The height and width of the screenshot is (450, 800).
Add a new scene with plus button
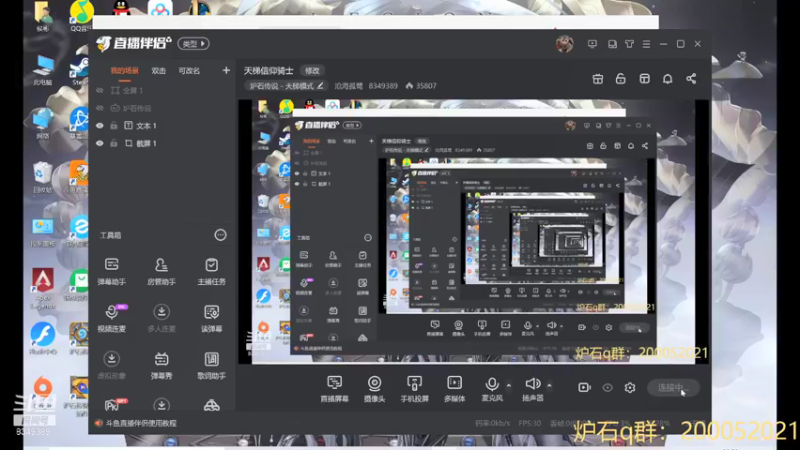click(x=226, y=70)
